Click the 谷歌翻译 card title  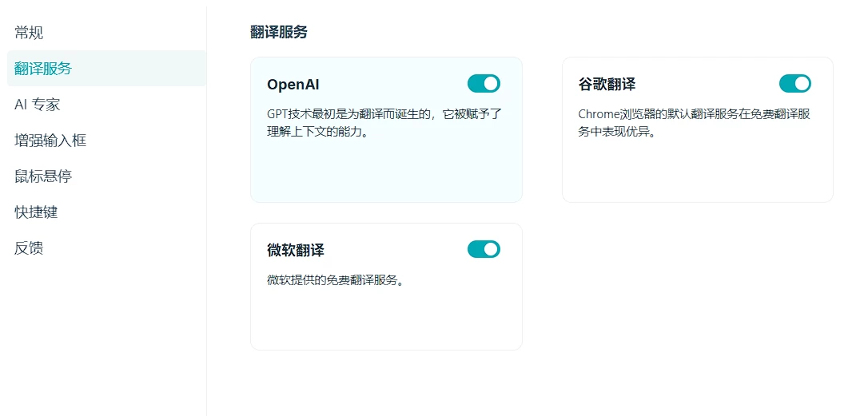[x=607, y=85]
